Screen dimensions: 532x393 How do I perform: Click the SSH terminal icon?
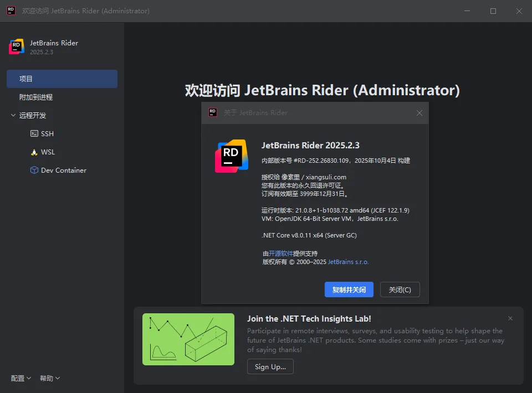click(x=34, y=134)
